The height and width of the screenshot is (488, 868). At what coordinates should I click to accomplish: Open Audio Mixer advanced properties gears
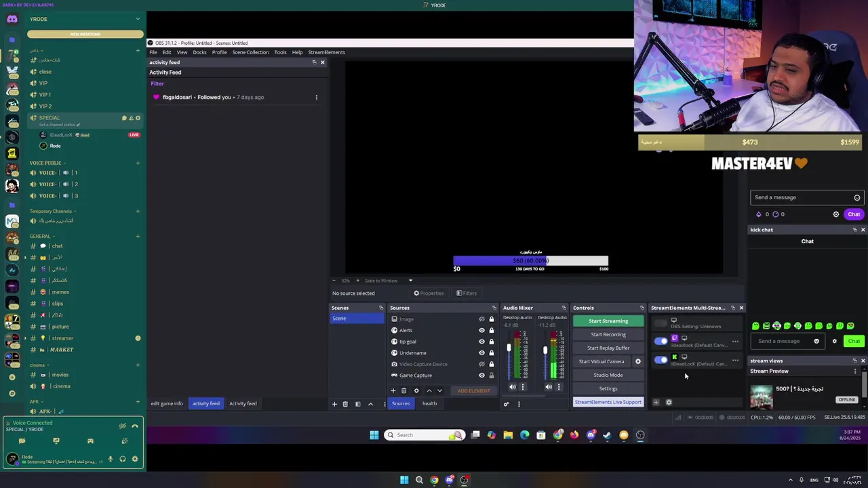pos(506,404)
